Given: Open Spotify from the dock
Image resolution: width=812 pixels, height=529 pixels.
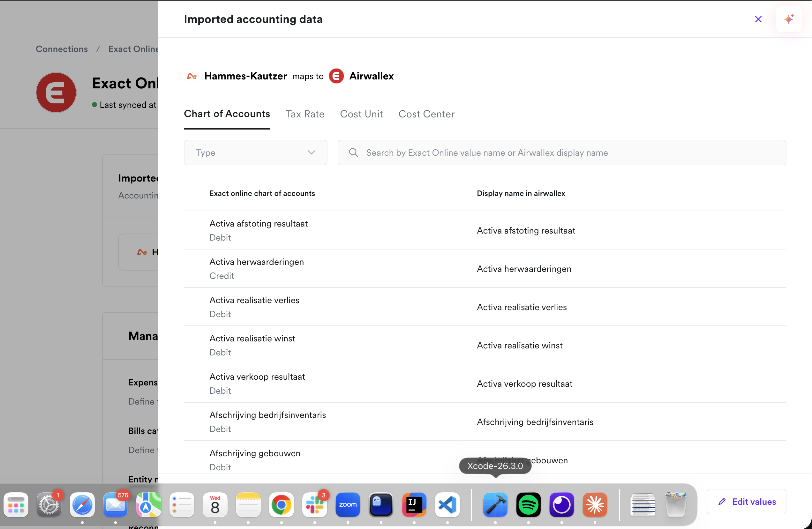Looking at the screenshot, I should coord(528,504).
